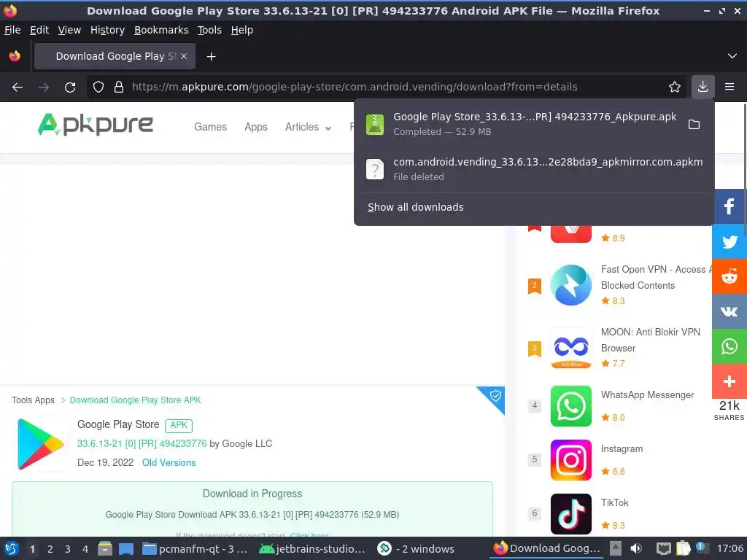This screenshot has width=747, height=560.
Task: Click the Tools Apps breadcrumb
Action: [33, 400]
